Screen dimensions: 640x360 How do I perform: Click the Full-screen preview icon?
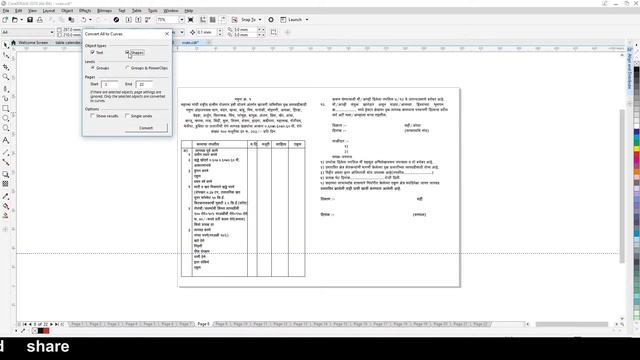coord(191,20)
